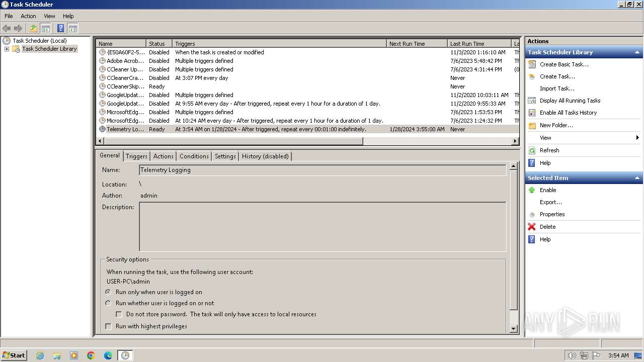Click the Start button
Screen dimensions: 644x362
point(14,355)
